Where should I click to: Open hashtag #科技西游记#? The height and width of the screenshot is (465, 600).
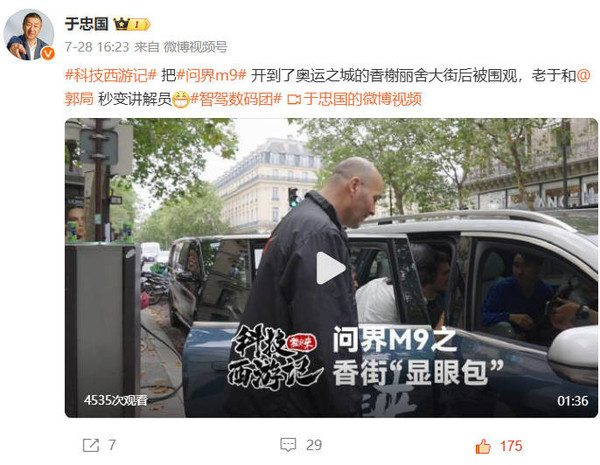pos(111,75)
